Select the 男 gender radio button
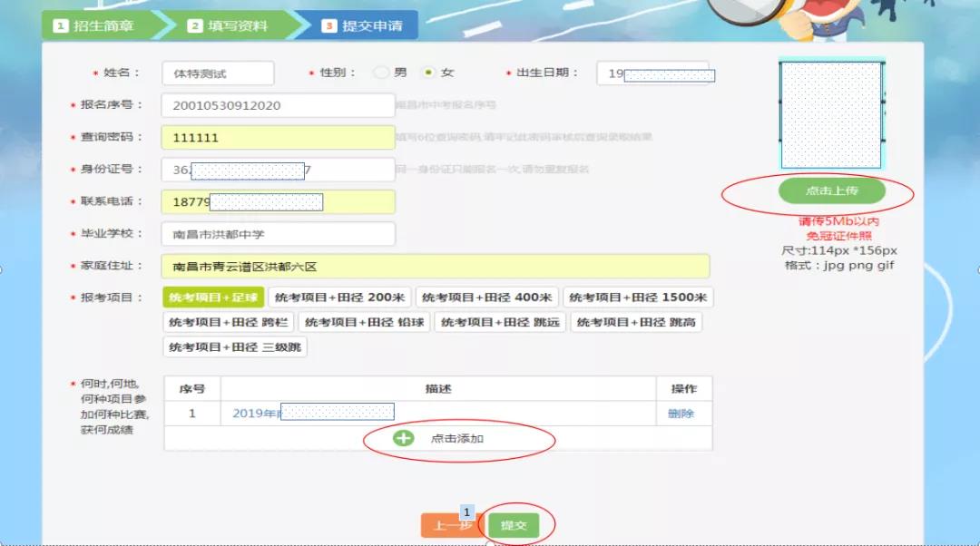 click(380, 73)
